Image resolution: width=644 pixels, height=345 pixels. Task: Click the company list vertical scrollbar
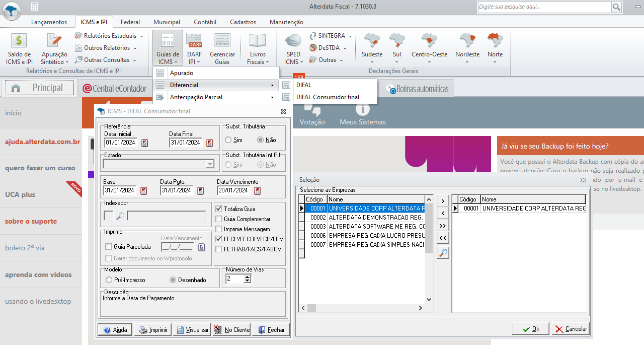coord(429,249)
